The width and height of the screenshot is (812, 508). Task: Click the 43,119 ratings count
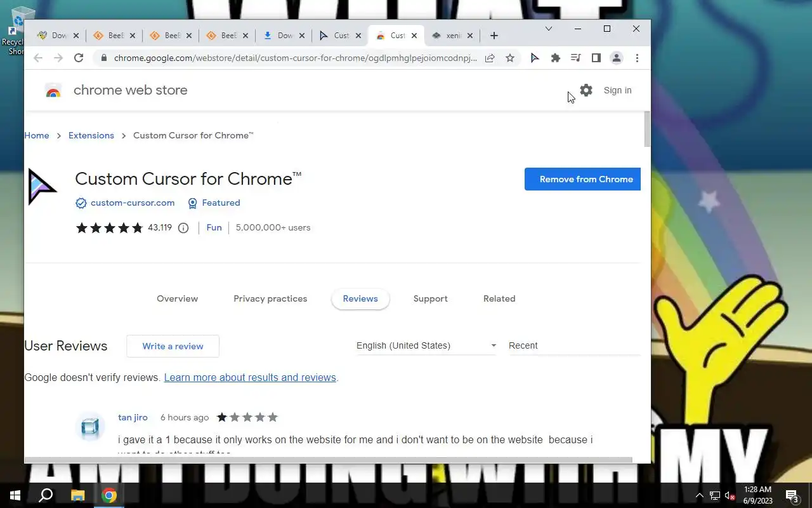point(160,227)
